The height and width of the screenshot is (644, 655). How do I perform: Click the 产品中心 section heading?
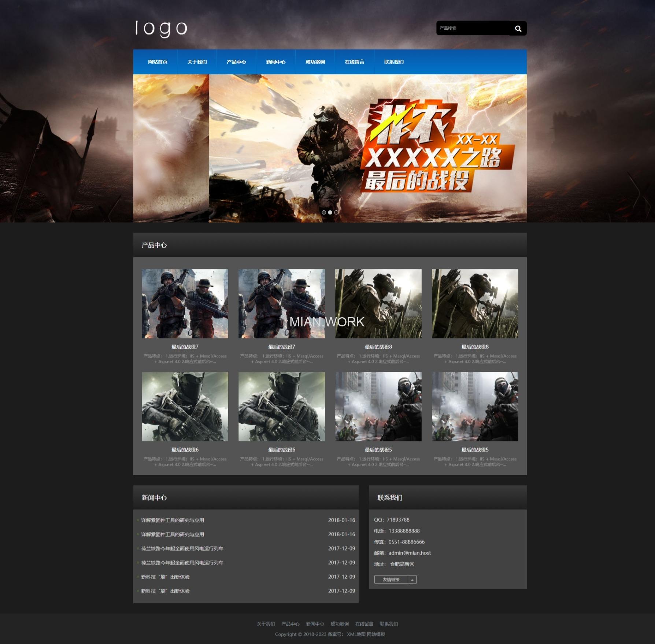[x=154, y=245]
